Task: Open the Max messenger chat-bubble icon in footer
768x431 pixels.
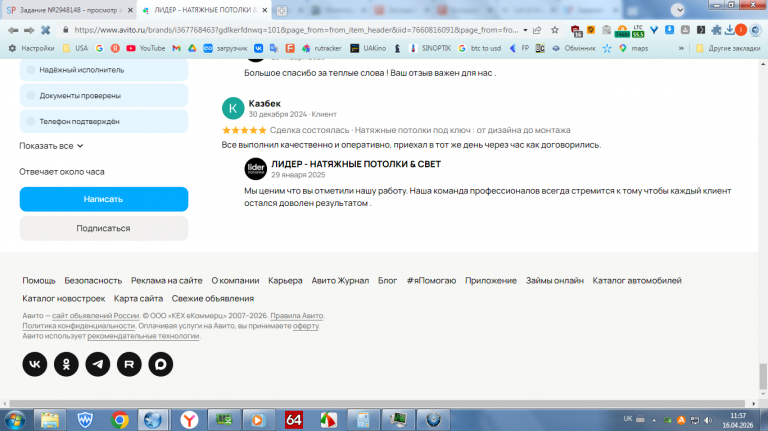Action: [x=161, y=364]
